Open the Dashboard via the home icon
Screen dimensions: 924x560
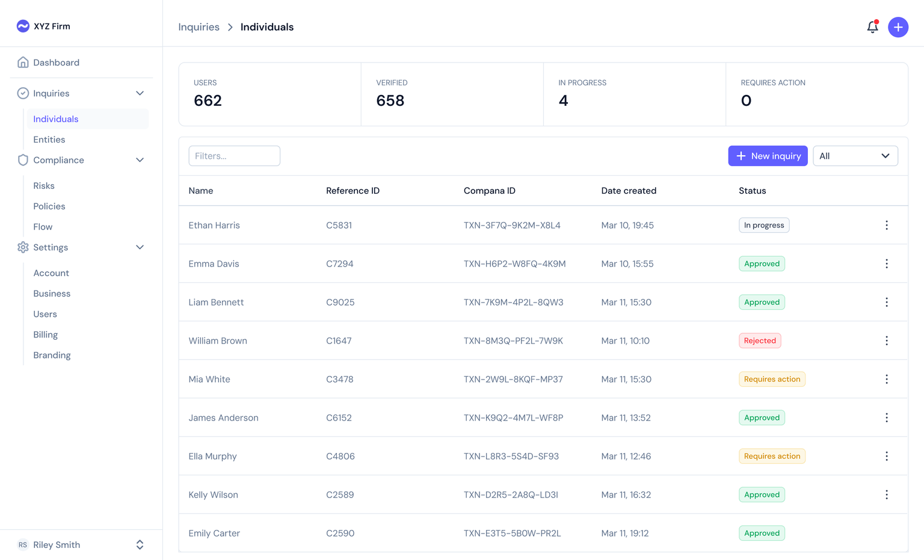(x=22, y=62)
